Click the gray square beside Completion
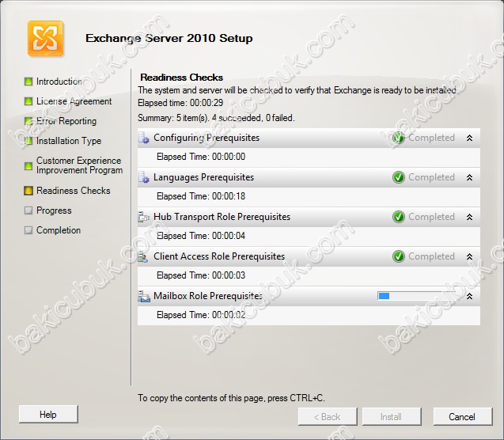This screenshot has height=440, width=504. tap(28, 230)
